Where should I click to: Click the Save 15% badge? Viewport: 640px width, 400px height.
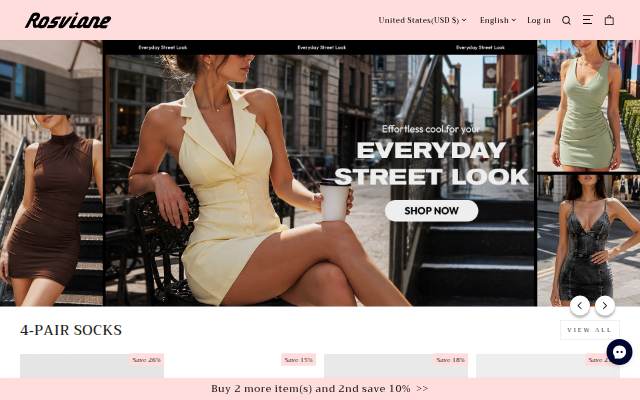point(298,360)
